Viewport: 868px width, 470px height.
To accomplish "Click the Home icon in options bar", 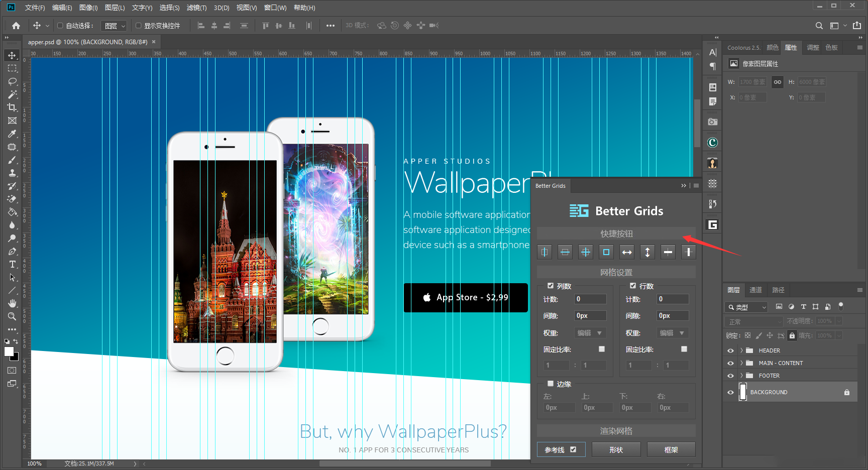I will pyautogui.click(x=16, y=26).
